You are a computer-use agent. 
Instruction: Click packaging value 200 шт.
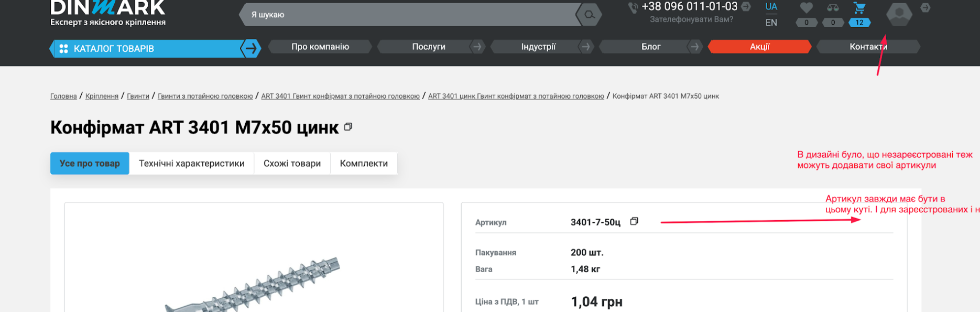coord(587,252)
